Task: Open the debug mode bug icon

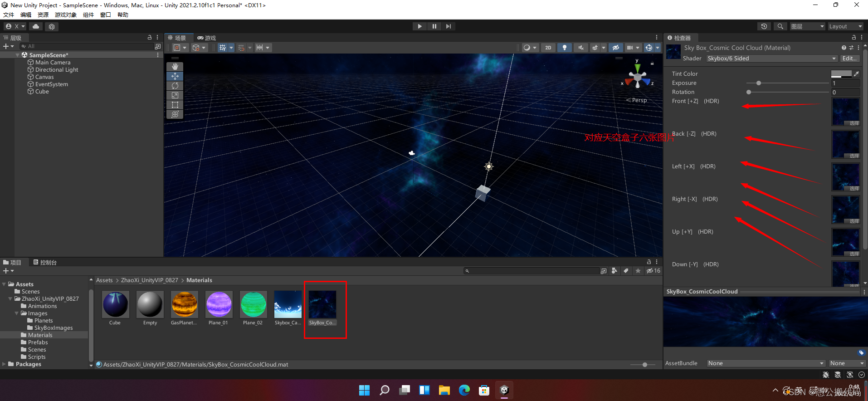Action: (x=826, y=375)
